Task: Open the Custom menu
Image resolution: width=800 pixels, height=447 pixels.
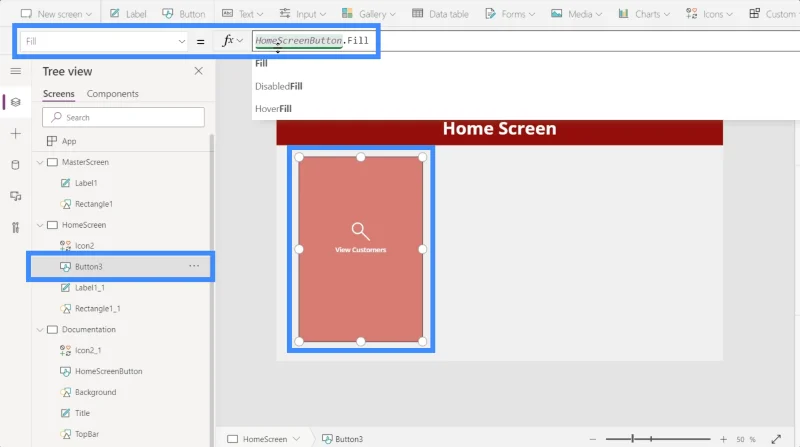Action: tap(772, 14)
